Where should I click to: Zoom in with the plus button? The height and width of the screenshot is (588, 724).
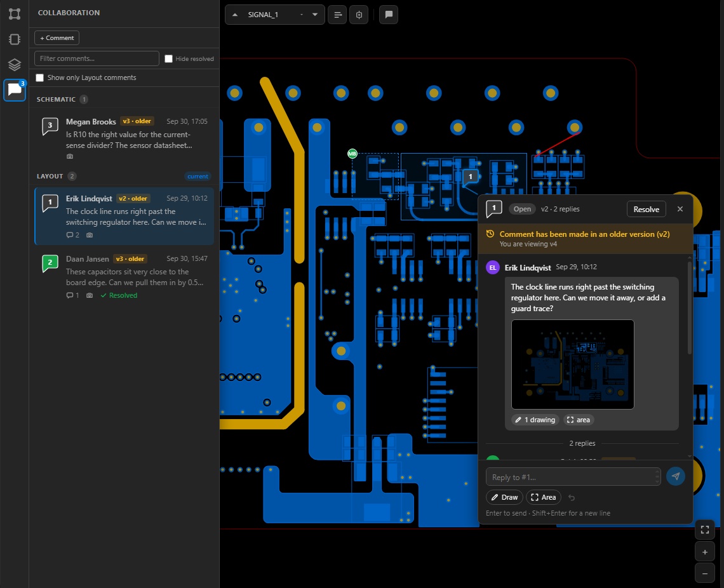tap(704, 552)
